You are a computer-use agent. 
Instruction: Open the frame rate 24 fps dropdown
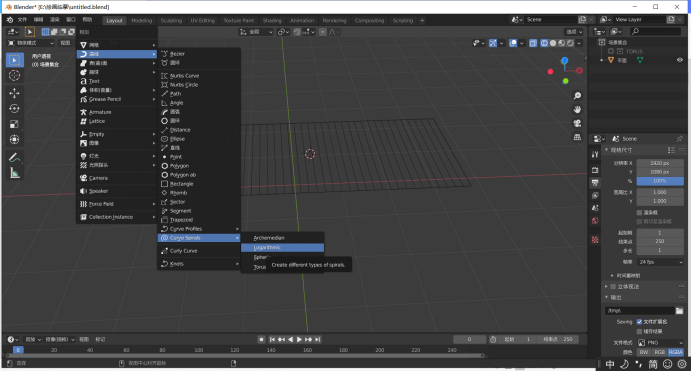point(660,262)
